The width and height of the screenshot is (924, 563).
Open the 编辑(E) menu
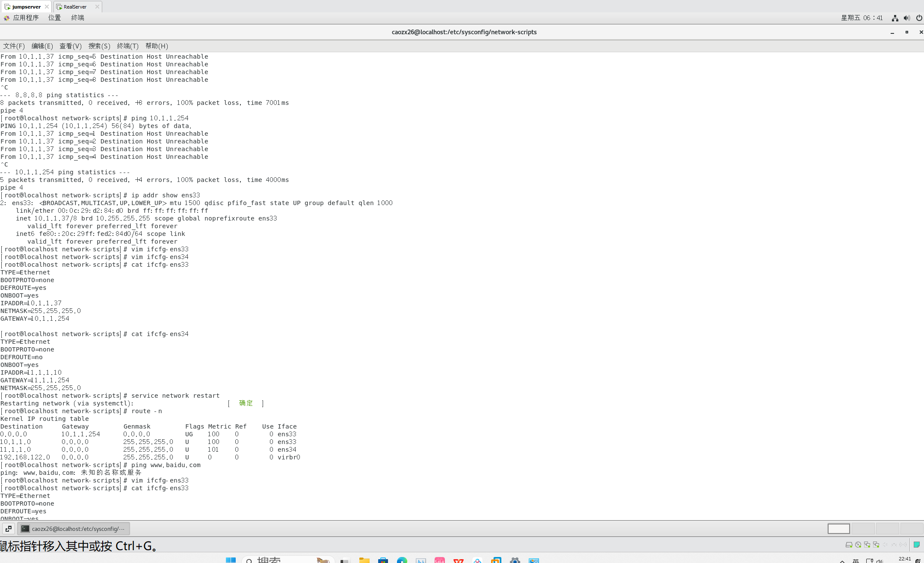42,46
